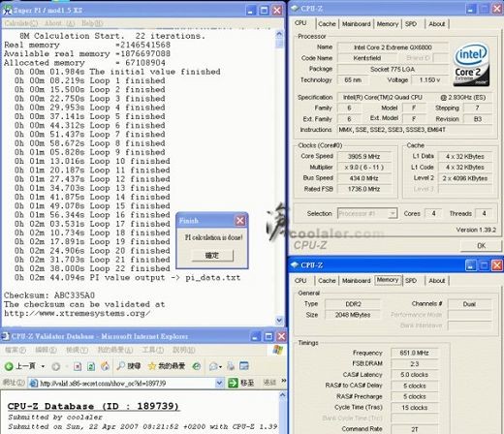Open the 編輯(E) menu in Internet Explorer
This screenshot has width=504, height=434.
point(46,350)
